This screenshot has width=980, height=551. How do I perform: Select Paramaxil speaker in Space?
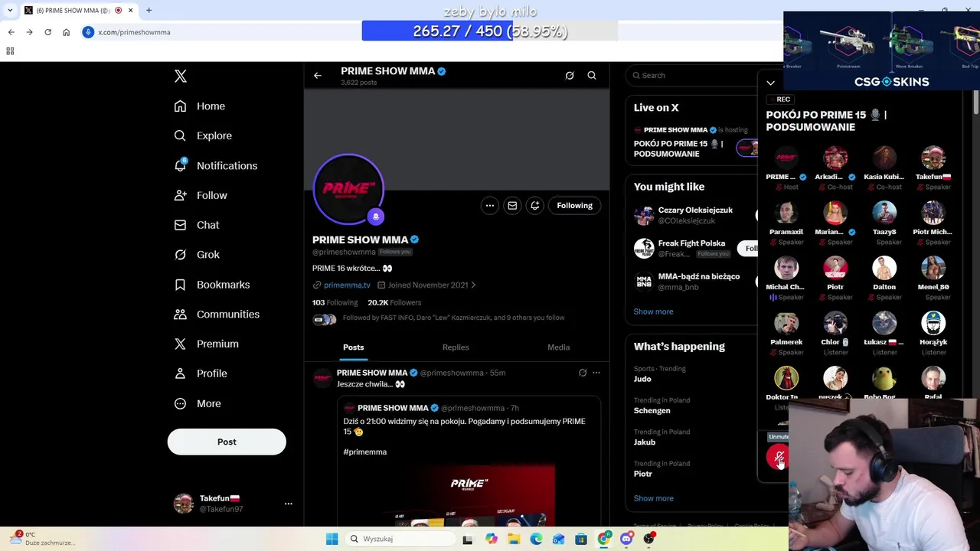tap(786, 214)
